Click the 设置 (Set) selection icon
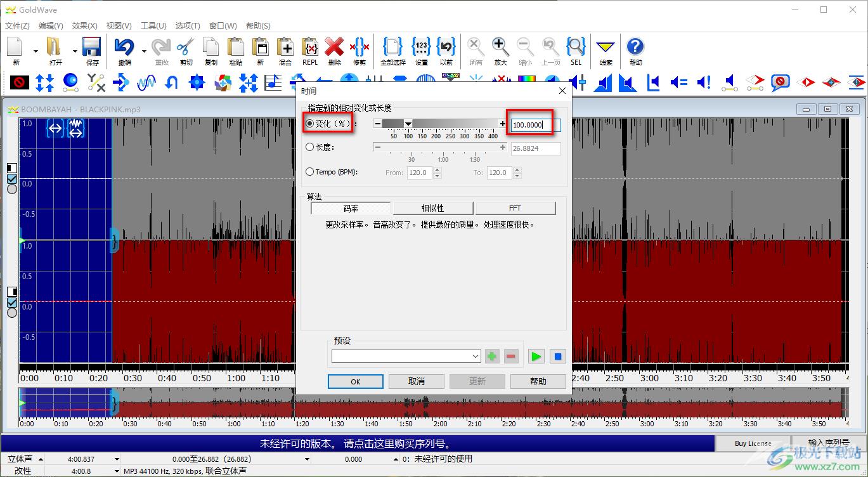The image size is (868, 477). [422, 47]
